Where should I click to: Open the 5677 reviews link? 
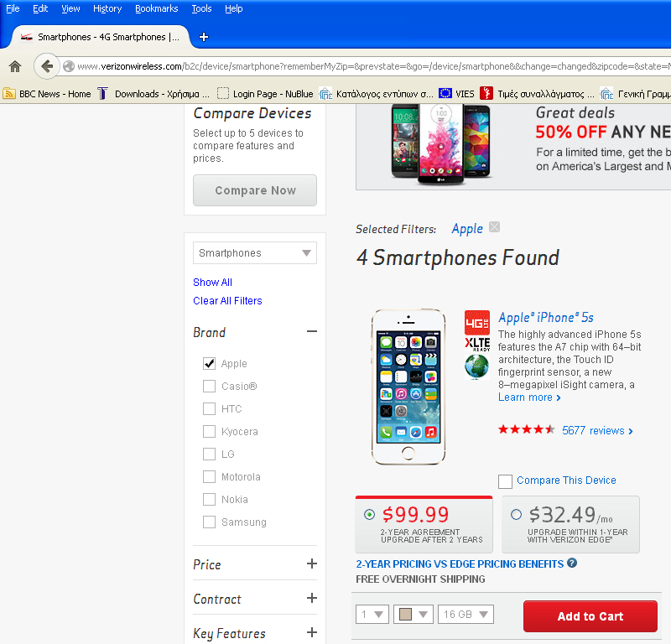[597, 430]
